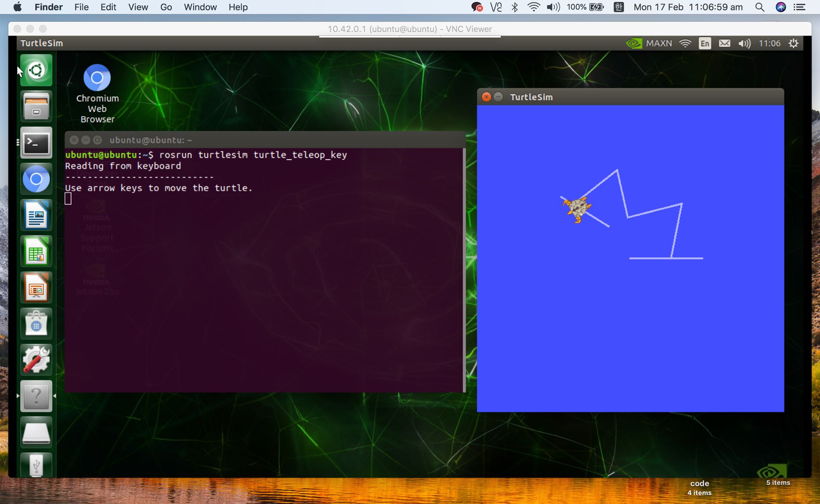Expand Ubuntu sound volume indicator
This screenshot has height=504, width=820.
744,43
